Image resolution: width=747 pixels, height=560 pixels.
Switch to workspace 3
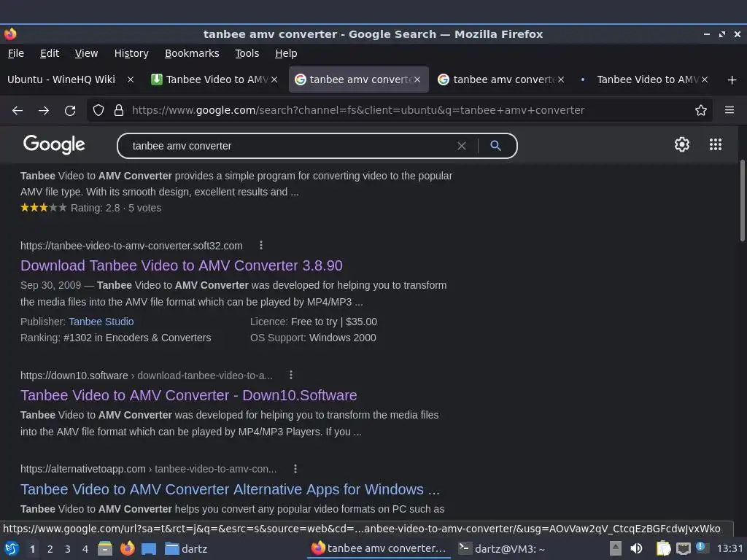68,549
